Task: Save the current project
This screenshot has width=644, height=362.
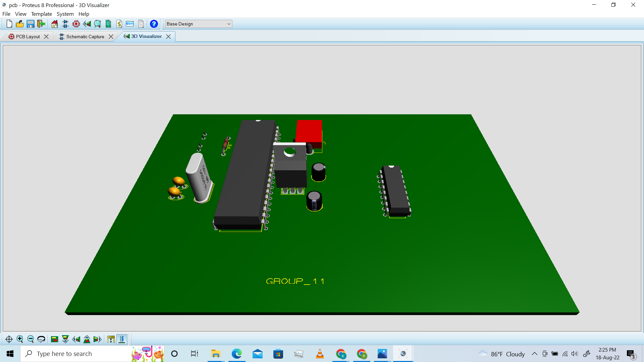Action: pyautogui.click(x=31, y=24)
